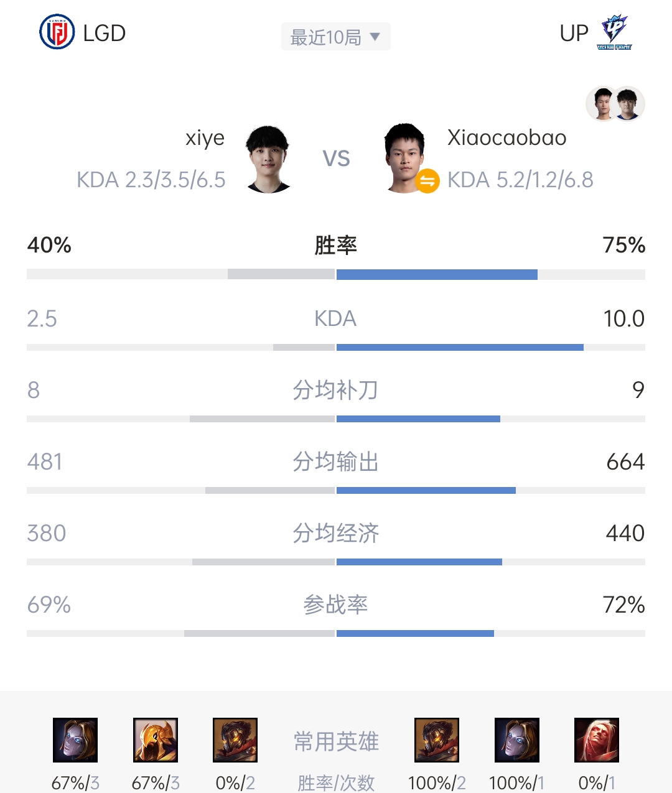The width and height of the screenshot is (672, 793).
Task: Click the LGD team name text
Action: coord(105,33)
